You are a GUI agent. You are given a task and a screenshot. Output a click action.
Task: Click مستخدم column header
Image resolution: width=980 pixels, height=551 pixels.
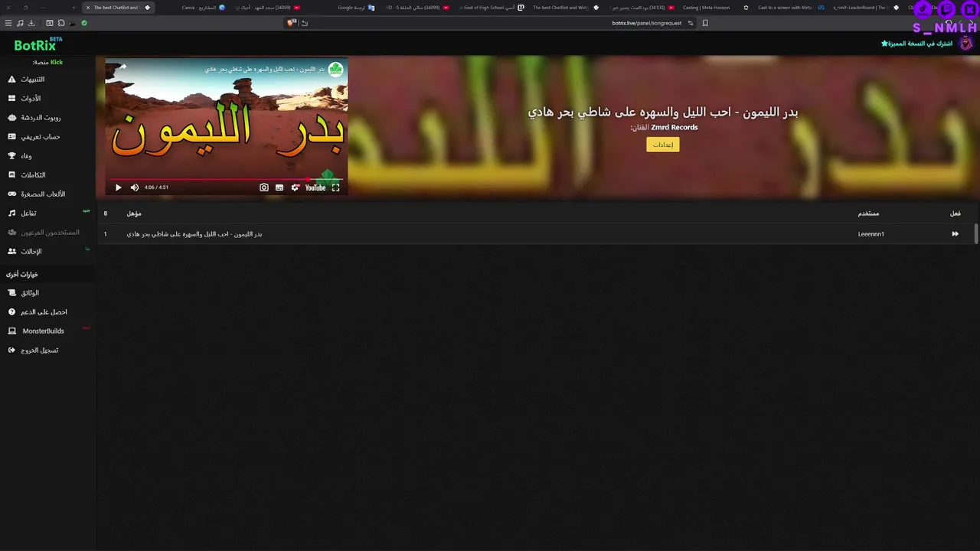(868, 214)
